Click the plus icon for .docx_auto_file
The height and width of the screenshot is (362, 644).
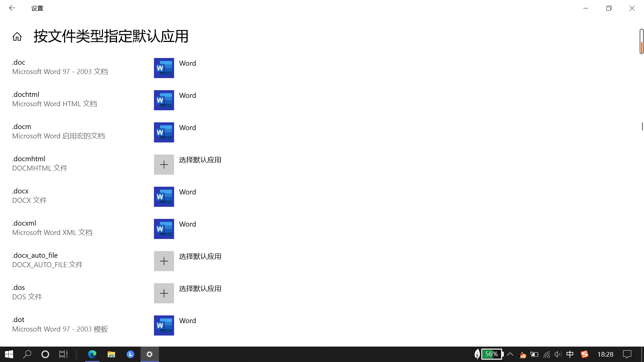click(164, 261)
